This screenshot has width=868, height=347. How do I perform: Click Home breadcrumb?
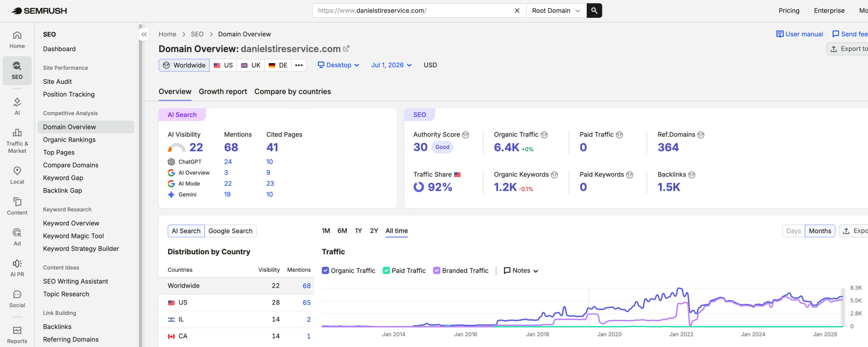tap(167, 34)
